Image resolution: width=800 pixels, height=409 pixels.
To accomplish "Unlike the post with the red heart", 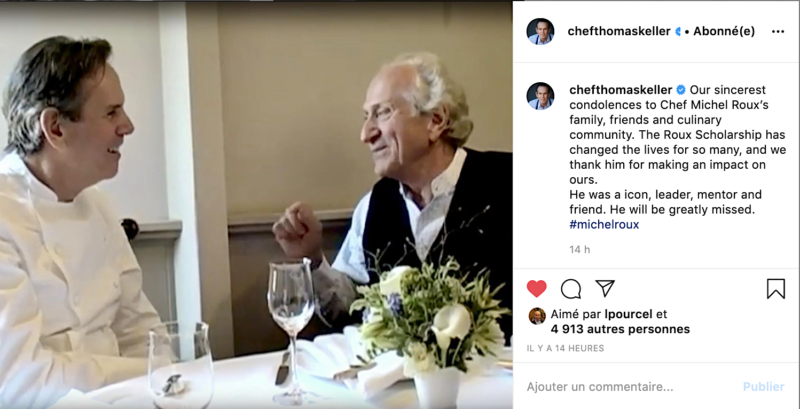I will 536,289.
